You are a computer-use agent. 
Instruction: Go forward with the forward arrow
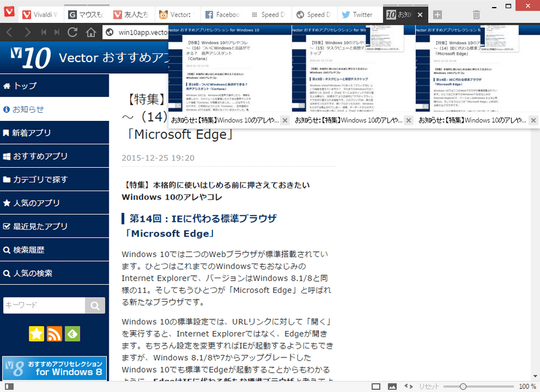pyautogui.click(x=27, y=32)
